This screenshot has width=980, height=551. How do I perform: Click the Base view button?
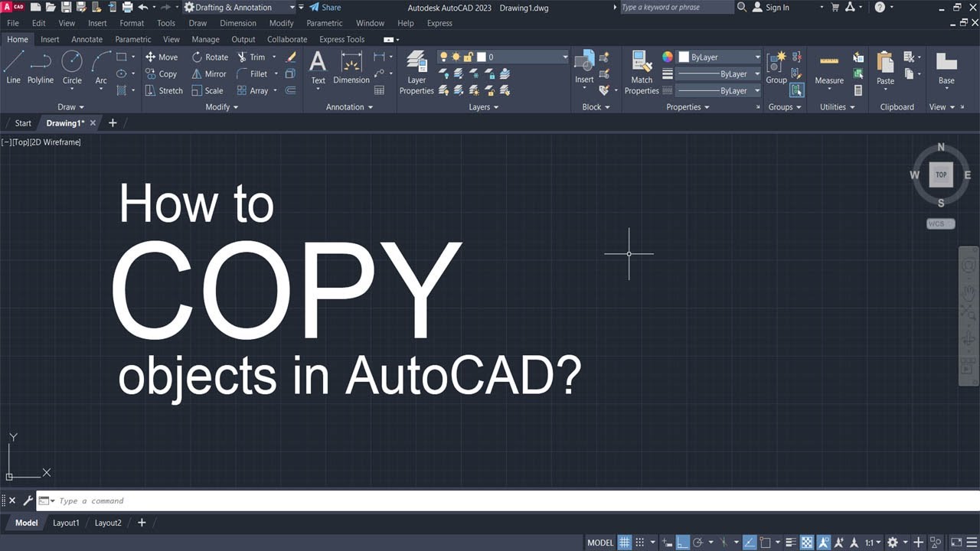tap(946, 69)
